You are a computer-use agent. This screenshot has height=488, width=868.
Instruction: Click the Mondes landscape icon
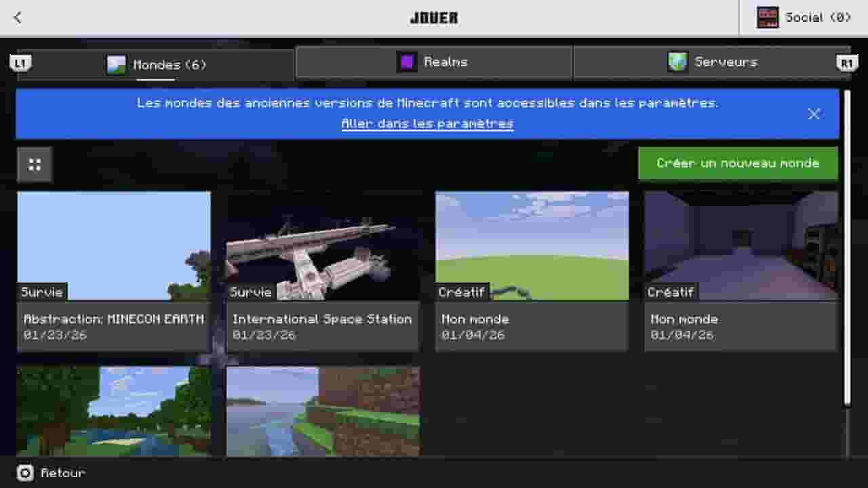116,65
